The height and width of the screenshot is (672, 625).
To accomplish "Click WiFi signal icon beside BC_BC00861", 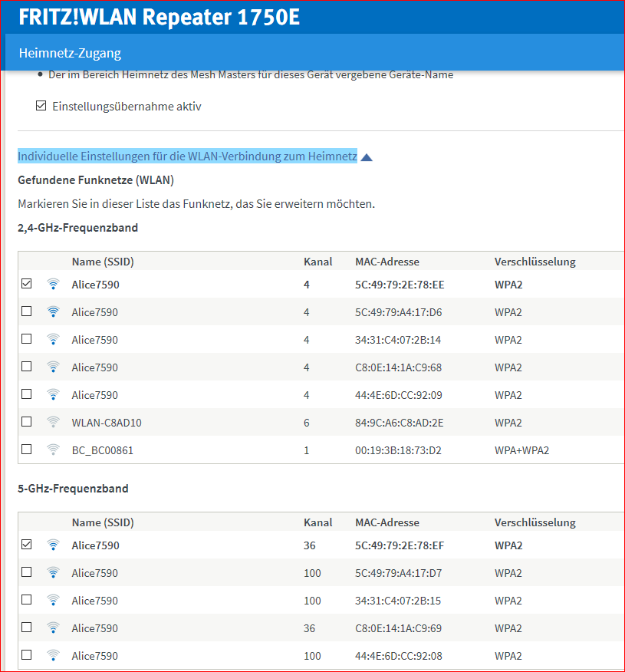I will point(53,450).
